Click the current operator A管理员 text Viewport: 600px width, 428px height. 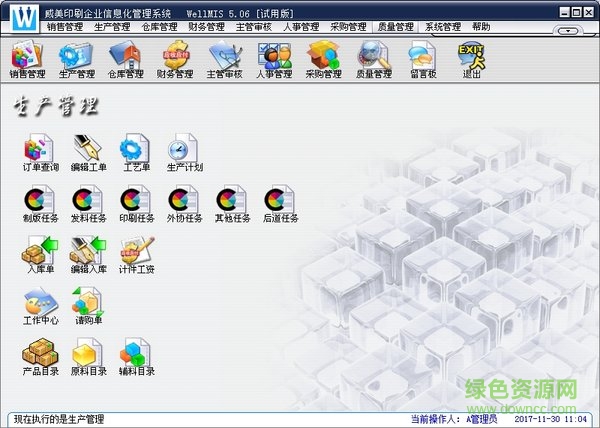pos(482,419)
